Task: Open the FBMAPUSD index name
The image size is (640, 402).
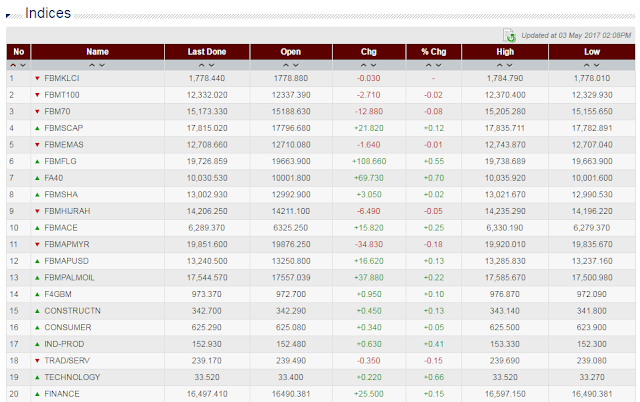Action: [x=67, y=261]
